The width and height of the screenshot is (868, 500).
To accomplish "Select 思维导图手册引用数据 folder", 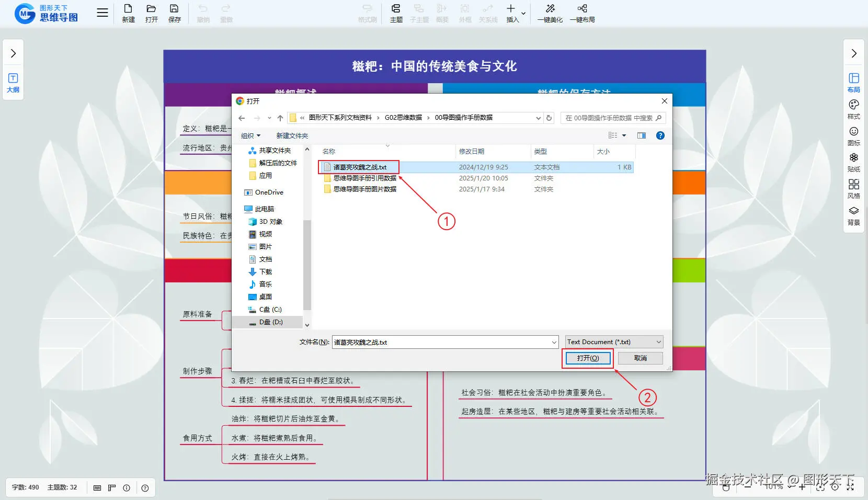I will pyautogui.click(x=365, y=178).
